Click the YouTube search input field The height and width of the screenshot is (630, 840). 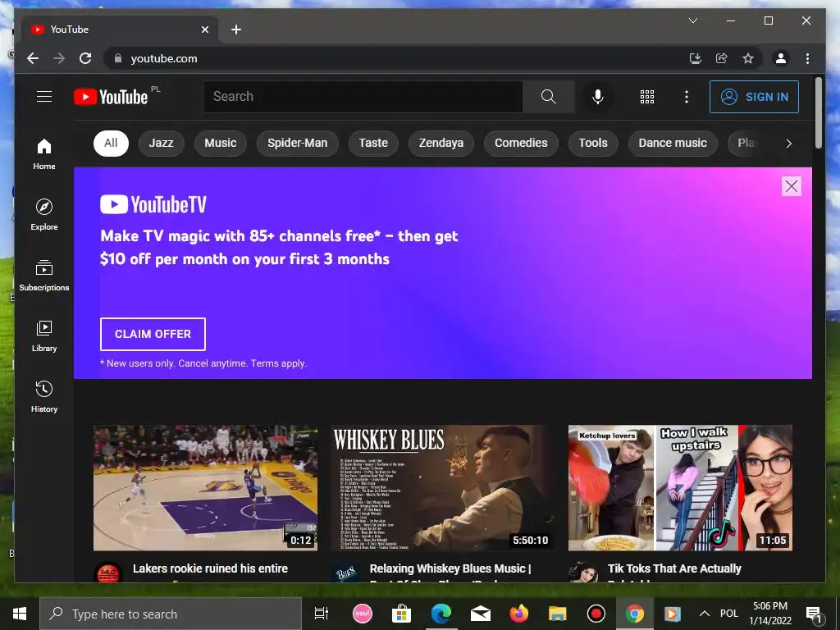[363, 97]
